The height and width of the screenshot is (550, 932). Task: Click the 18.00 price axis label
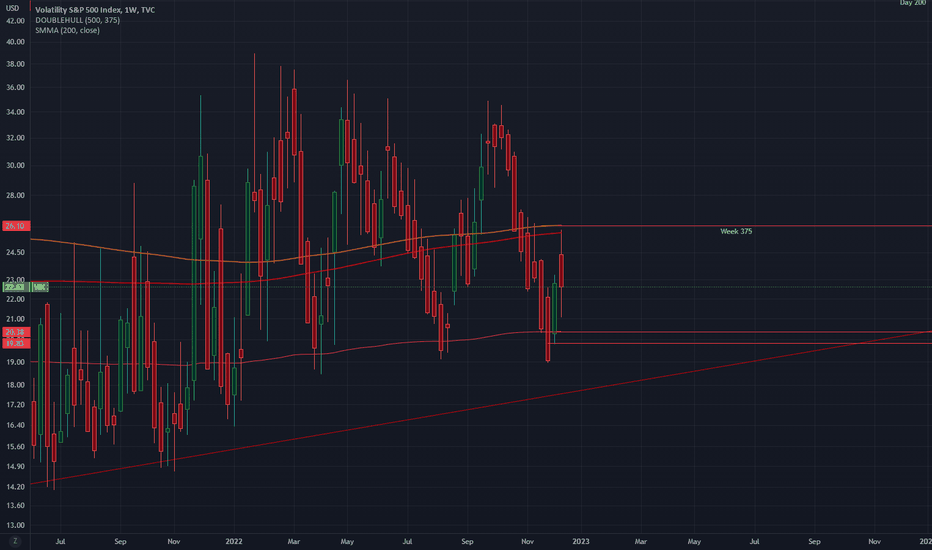[x=15, y=385]
